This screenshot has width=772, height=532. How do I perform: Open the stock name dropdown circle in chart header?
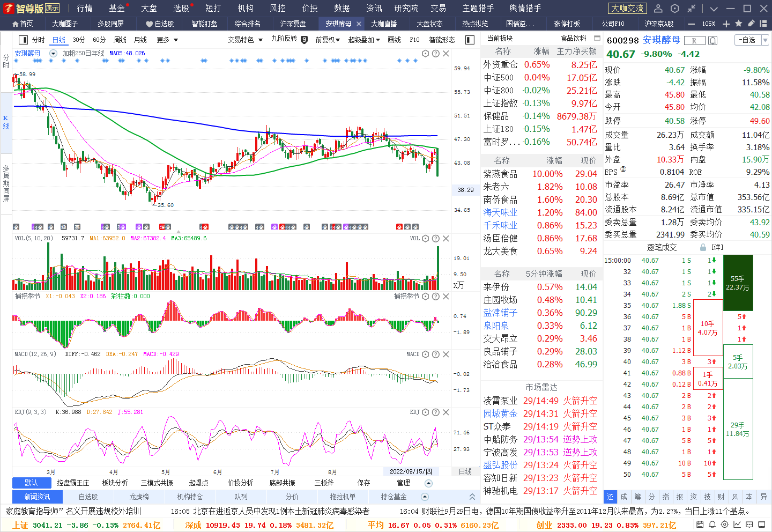pos(53,53)
